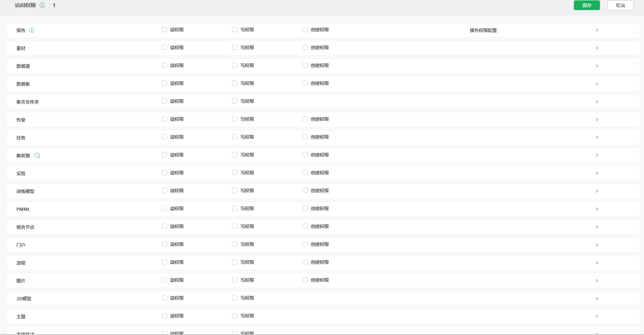
Task: Check 写权限 for 图片
Action: [x=235, y=280]
